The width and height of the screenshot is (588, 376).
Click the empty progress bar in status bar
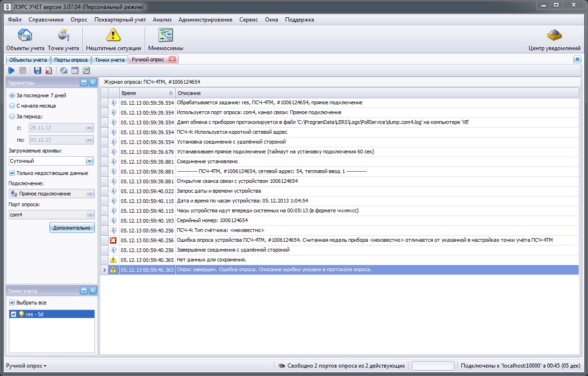[x=433, y=366]
